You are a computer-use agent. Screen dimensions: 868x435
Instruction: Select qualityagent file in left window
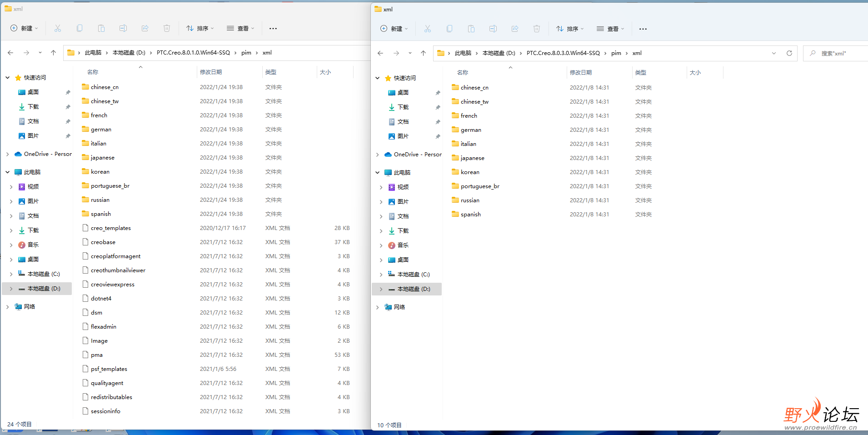click(x=107, y=383)
